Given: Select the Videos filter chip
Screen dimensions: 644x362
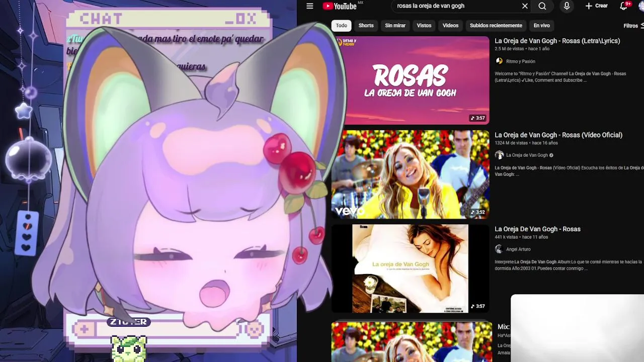Looking at the screenshot, I should pyautogui.click(x=450, y=26).
